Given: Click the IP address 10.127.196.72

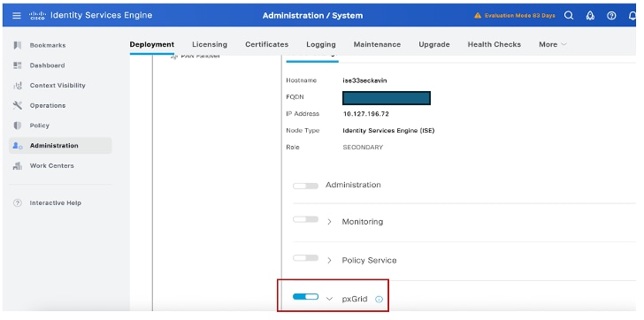Looking at the screenshot, I should 366,114.
